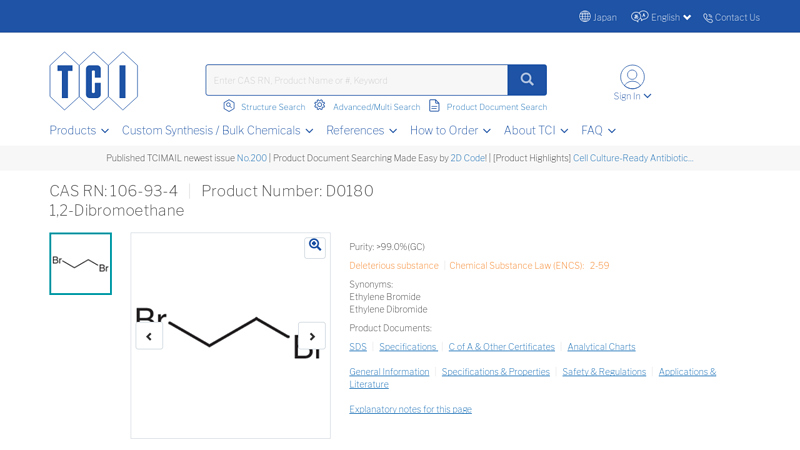
Task: Jump to Applications & Literature section
Action: tap(687, 372)
